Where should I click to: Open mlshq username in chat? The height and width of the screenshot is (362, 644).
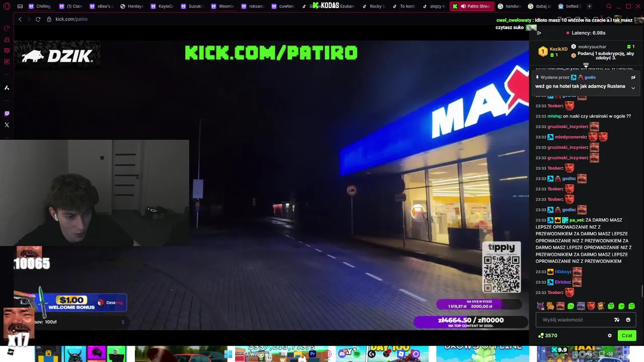(x=554, y=116)
